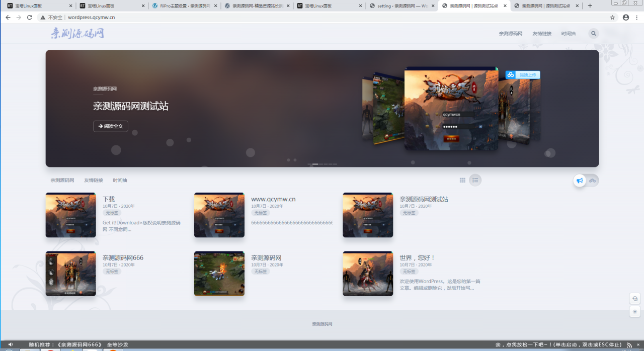Click the thumbnail of 亲测源码网666 post

(x=71, y=274)
